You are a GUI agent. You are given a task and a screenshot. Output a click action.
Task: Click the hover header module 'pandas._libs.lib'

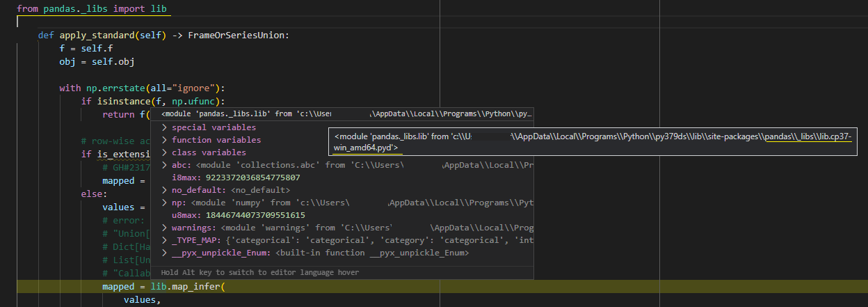pyautogui.click(x=347, y=114)
